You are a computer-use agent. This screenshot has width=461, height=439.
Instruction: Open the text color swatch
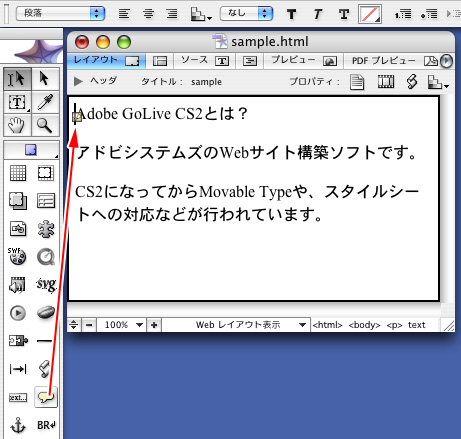(370, 14)
